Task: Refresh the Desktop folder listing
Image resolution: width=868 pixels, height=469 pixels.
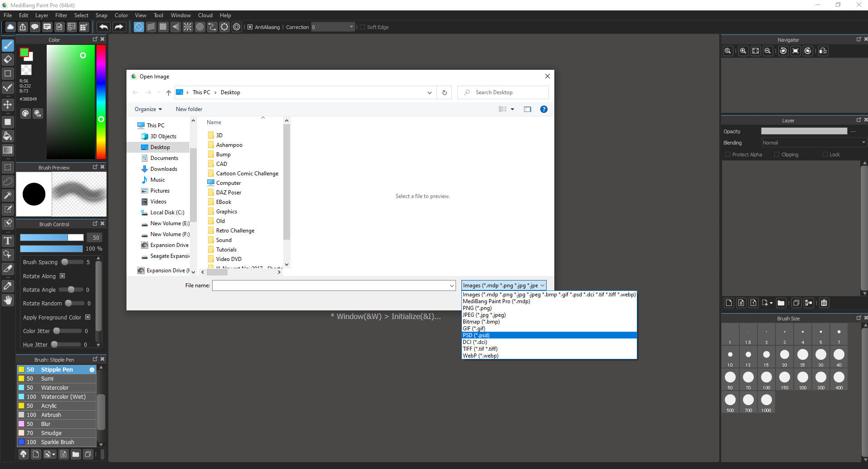Action: pyautogui.click(x=445, y=92)
